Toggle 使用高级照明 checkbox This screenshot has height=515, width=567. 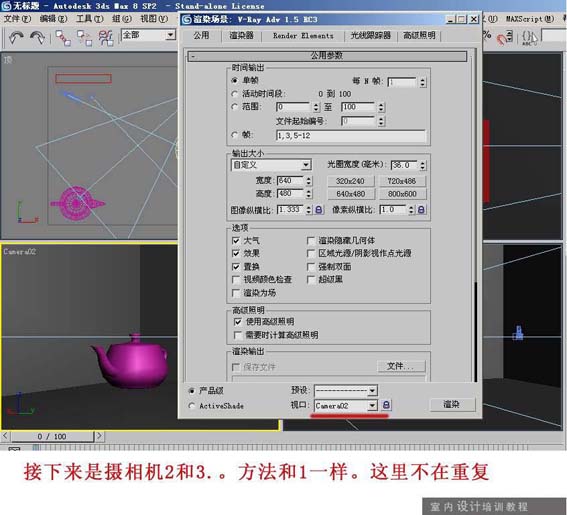coord(238,322)
